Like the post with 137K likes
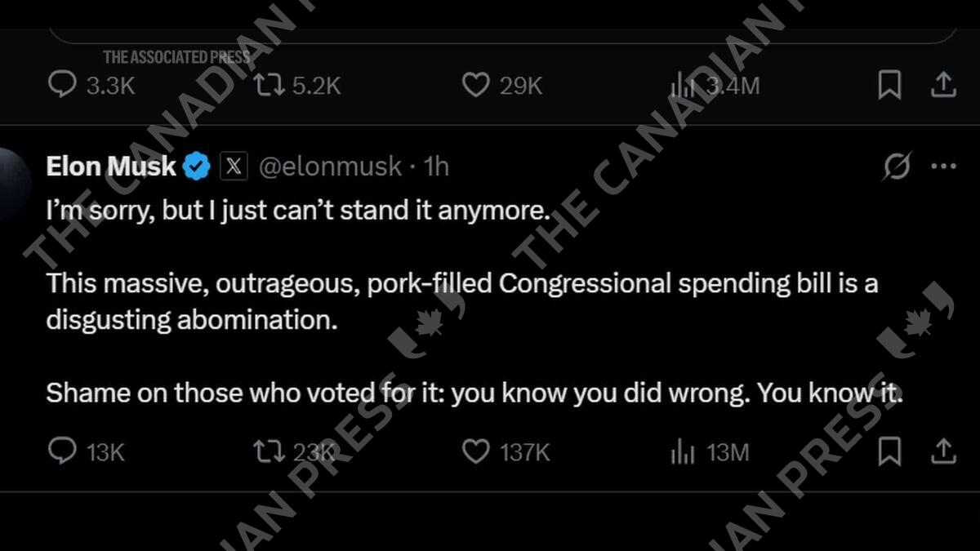The height and width of the screenshot is (551, 980). coord(475,451)
